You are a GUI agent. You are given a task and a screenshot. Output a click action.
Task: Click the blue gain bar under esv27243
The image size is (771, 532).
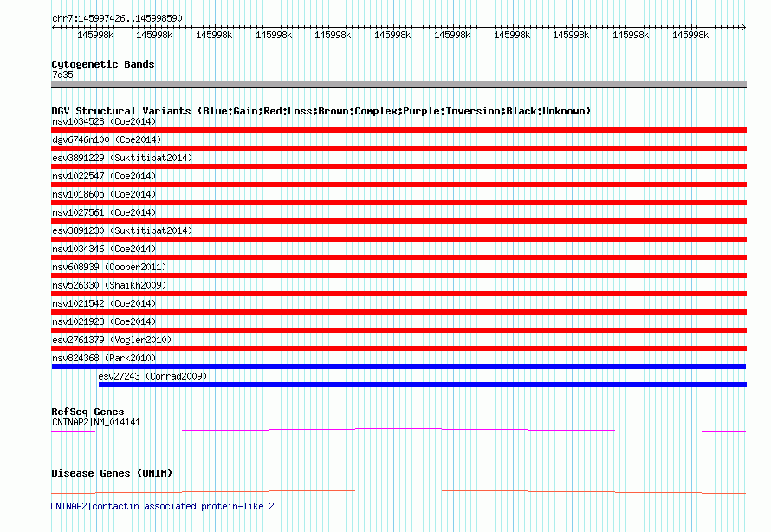tap(423, 385)
